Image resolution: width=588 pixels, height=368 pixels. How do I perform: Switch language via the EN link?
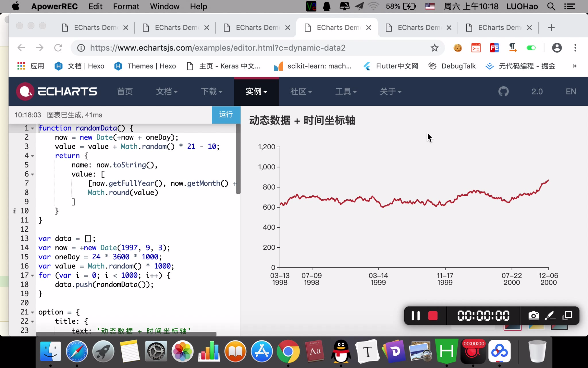[x=571, y=92]
